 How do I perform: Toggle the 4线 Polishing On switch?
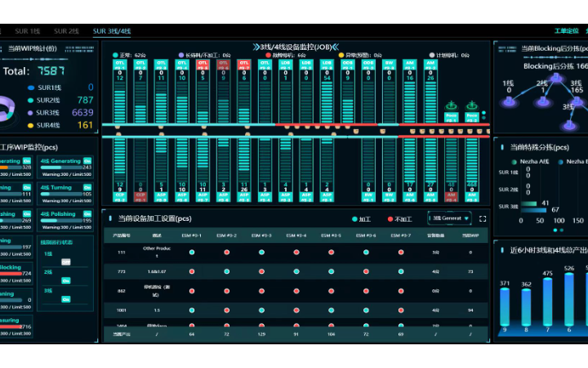tap(87, 213)
